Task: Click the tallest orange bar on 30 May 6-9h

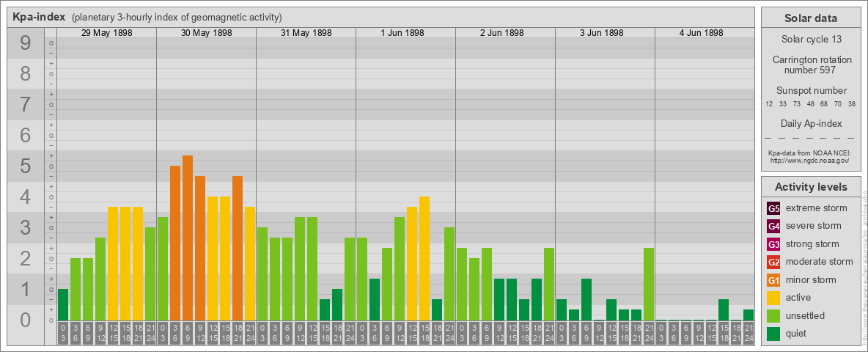Action: [x=188, y=238]
